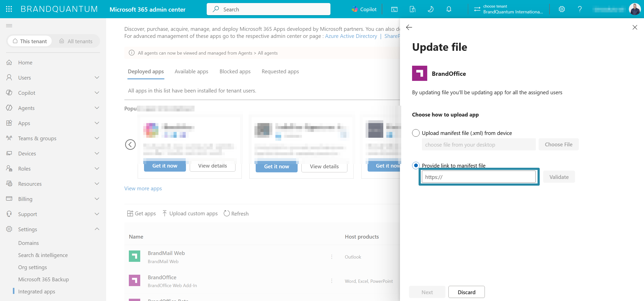
Task: Click the Search box in the header
Action: click(x=268, y=9)
